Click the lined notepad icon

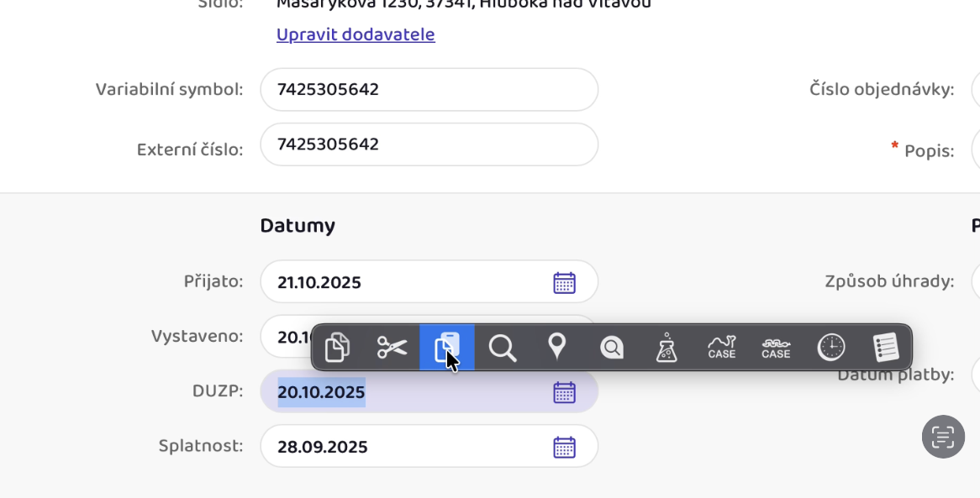click(885, 347)
